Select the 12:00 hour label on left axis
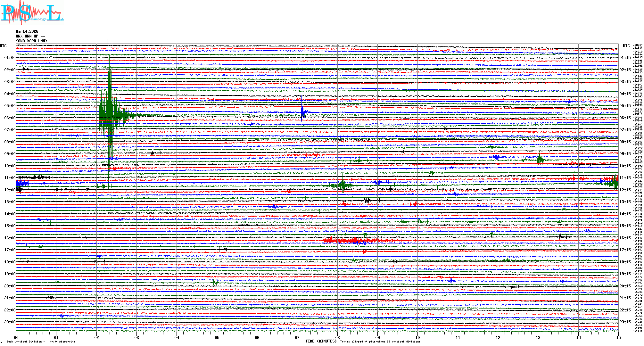Screen dimensions: 644x346 coord(10,190)
